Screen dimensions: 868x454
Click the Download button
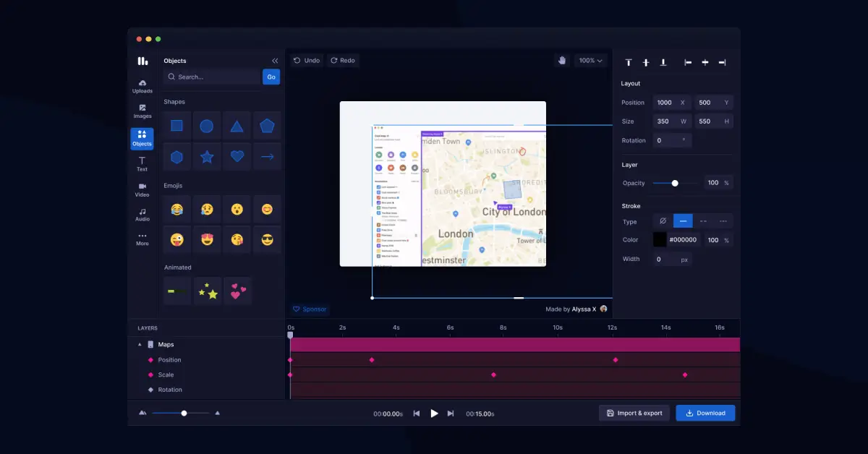click(705, 413)
